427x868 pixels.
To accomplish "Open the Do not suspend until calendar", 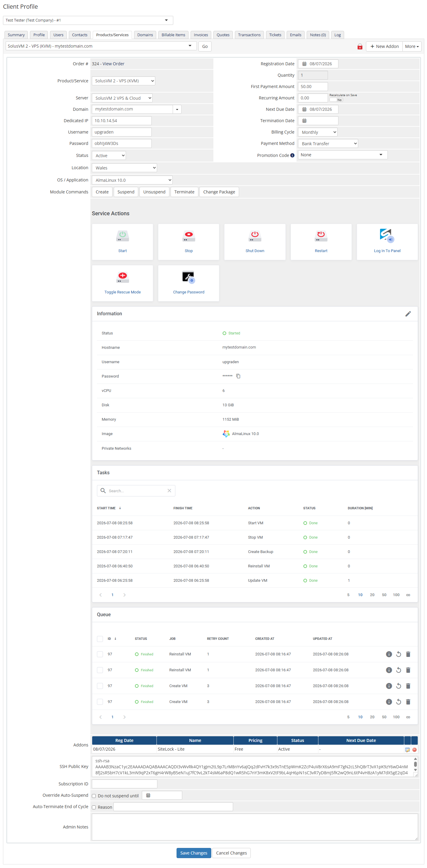I will click(x=148, y=795).
